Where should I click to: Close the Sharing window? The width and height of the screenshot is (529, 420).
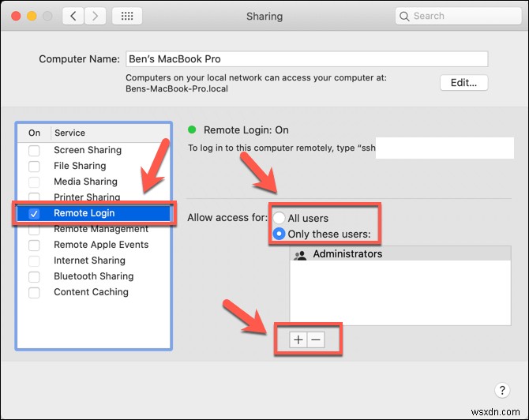[x=16, y=16]
